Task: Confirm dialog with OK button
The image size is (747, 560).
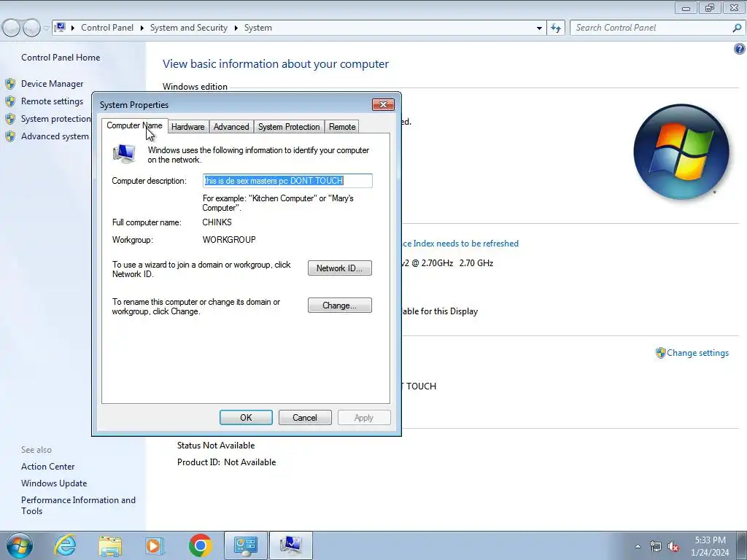Action: coord(246,418)
